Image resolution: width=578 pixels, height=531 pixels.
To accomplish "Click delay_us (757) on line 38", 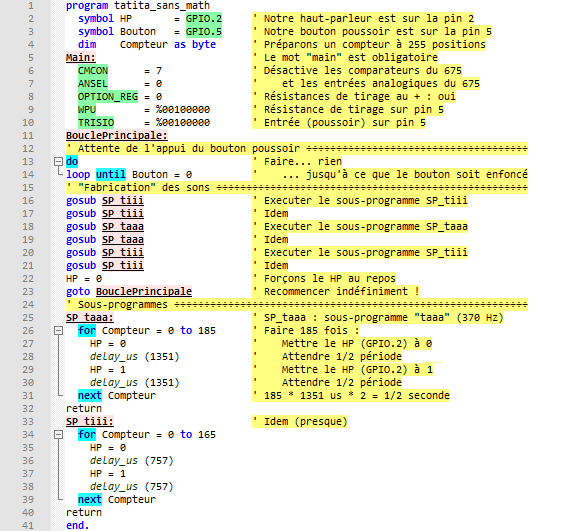I will tap(132, 486).
